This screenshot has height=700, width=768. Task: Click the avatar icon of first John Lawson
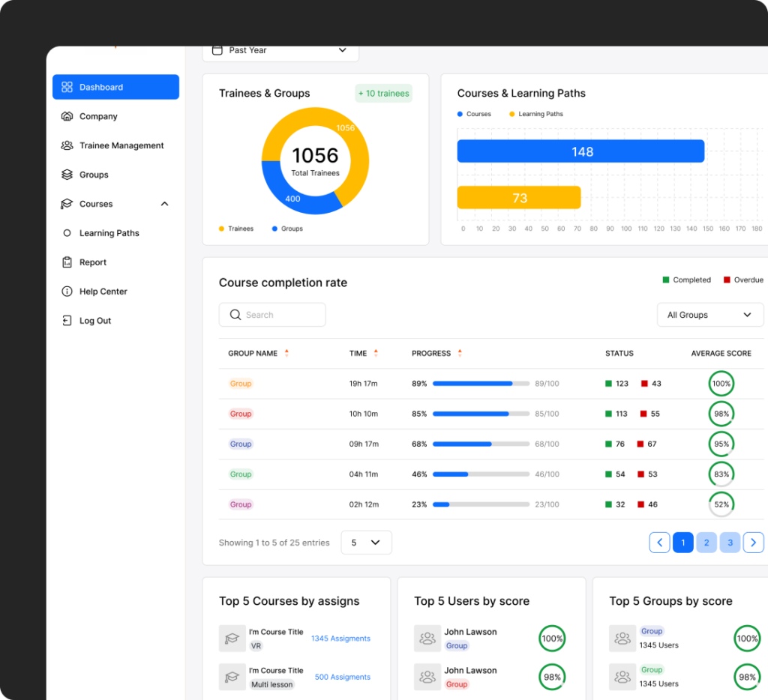click(x=427, y=639)
